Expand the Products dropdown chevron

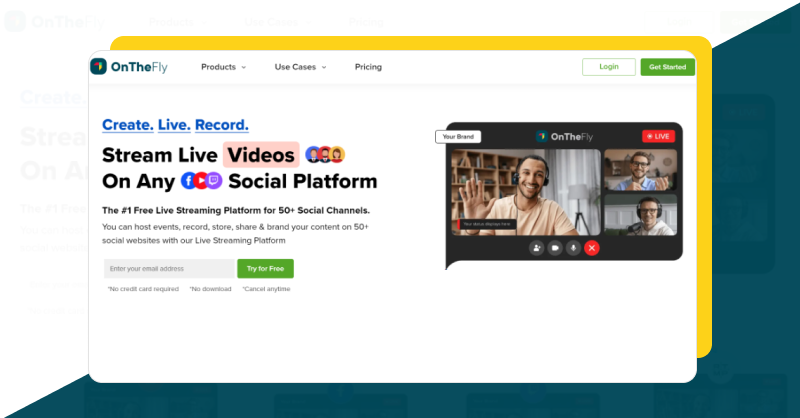pyautogui.click(x=243, y=67)
